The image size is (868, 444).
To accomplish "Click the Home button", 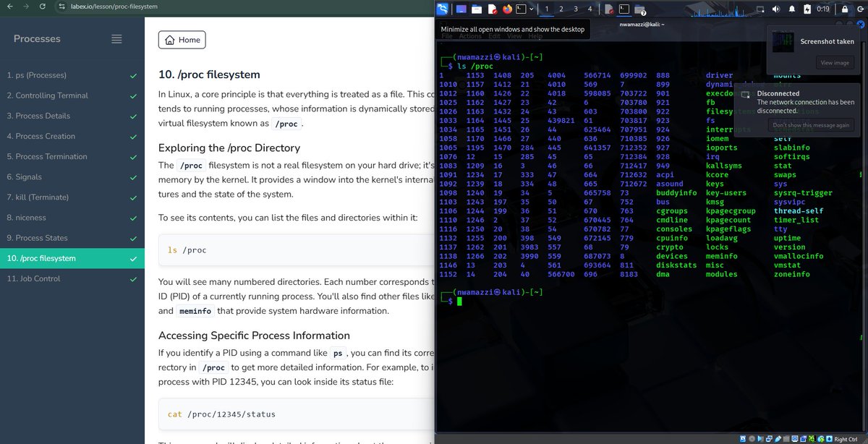I will [x=182, y=40].
